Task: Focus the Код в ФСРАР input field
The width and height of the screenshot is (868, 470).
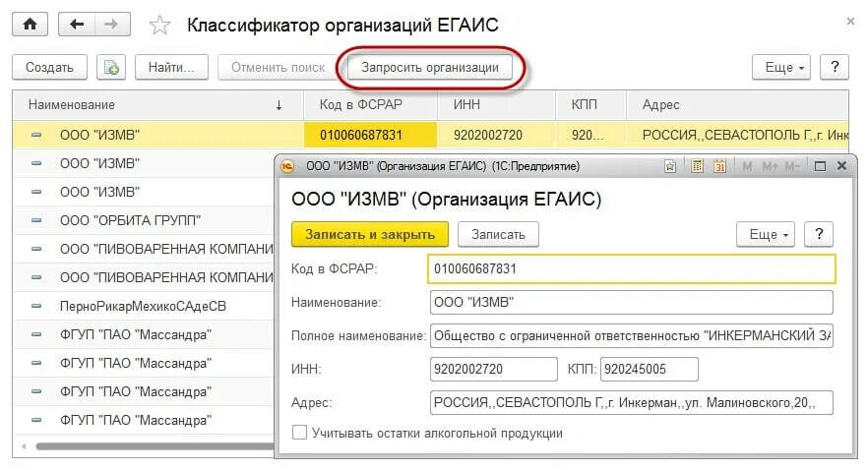Action: [x=631, y=269]
